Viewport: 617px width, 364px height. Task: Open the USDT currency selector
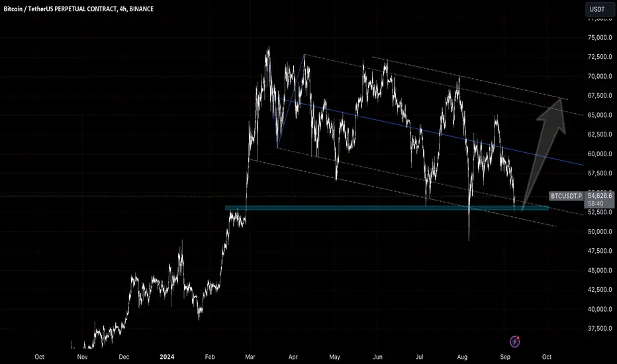click(x=600, y=9)
